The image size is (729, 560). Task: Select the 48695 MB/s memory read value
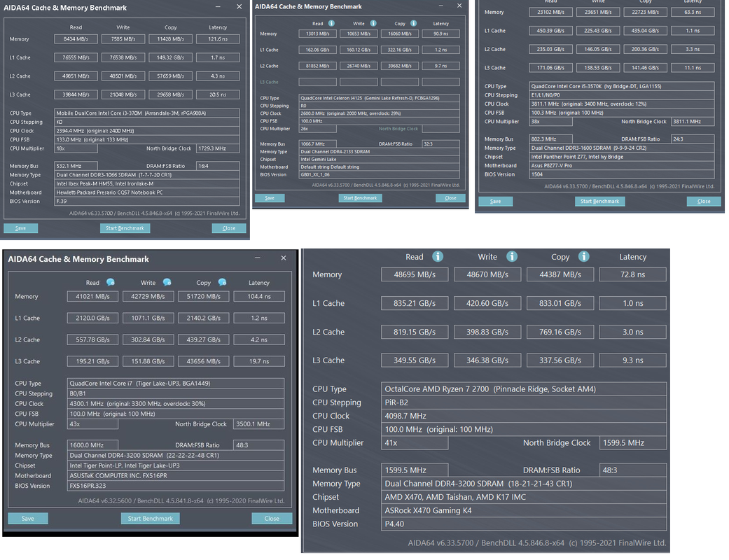tap(415, 274)
